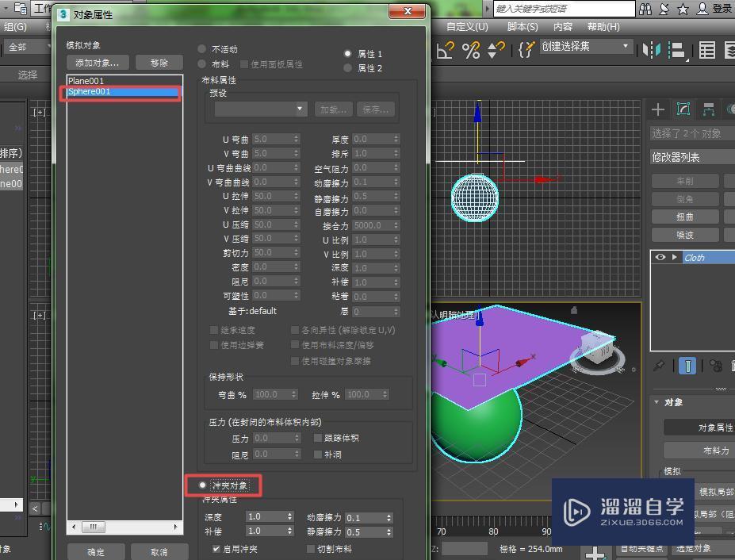Open the 脚本(S) menu
This screenshot has height=560, width=735.
coord(523,27)
